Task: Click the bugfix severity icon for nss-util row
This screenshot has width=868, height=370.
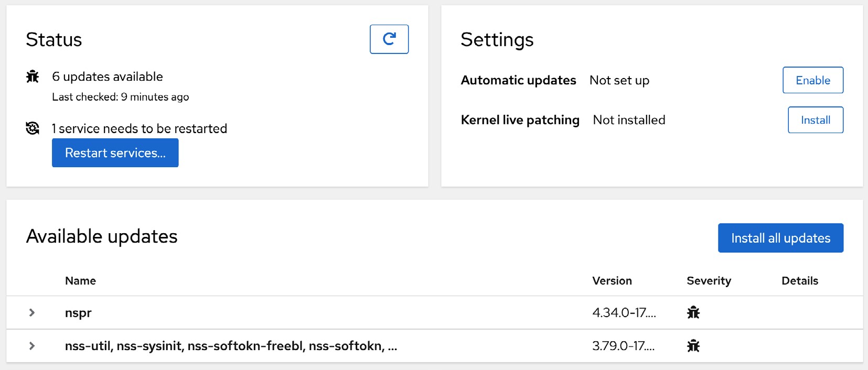Action: (x=693, y=346)
